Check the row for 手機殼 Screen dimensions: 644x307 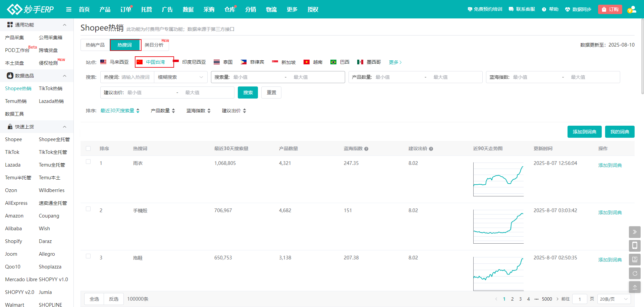[88, 209]
